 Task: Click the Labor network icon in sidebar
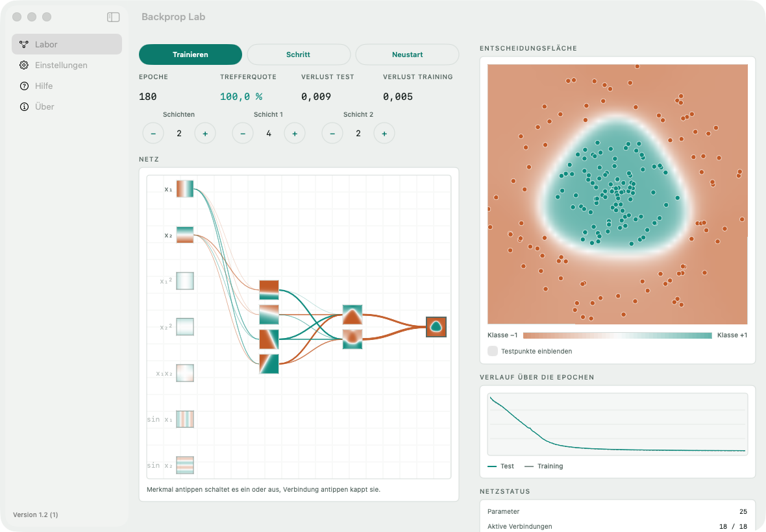[x=24, y=44]
